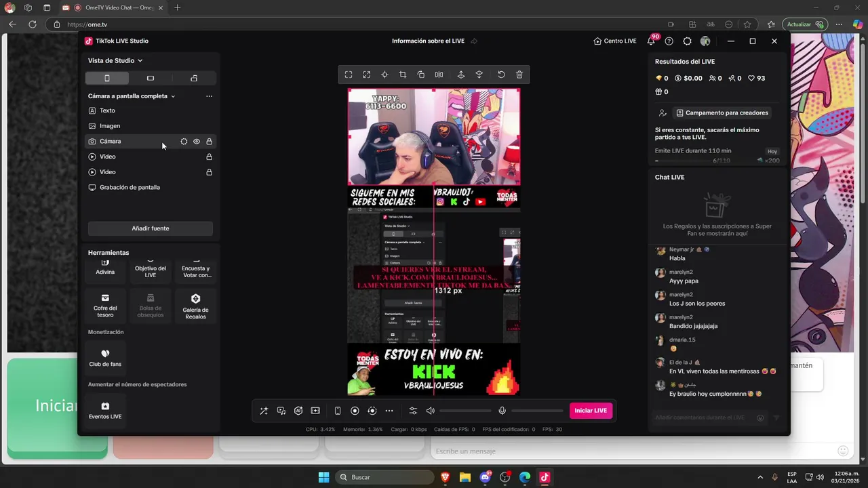The width and height of the screenshot is (868, 488).
Task: Select the OmeTV Video Chat browser tab
Action: pos(112,7)
